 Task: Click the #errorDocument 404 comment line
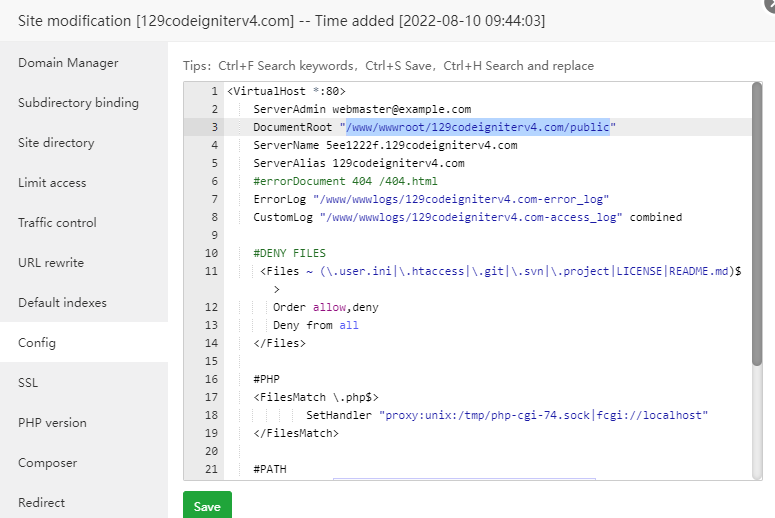click(x=345, y=181)
